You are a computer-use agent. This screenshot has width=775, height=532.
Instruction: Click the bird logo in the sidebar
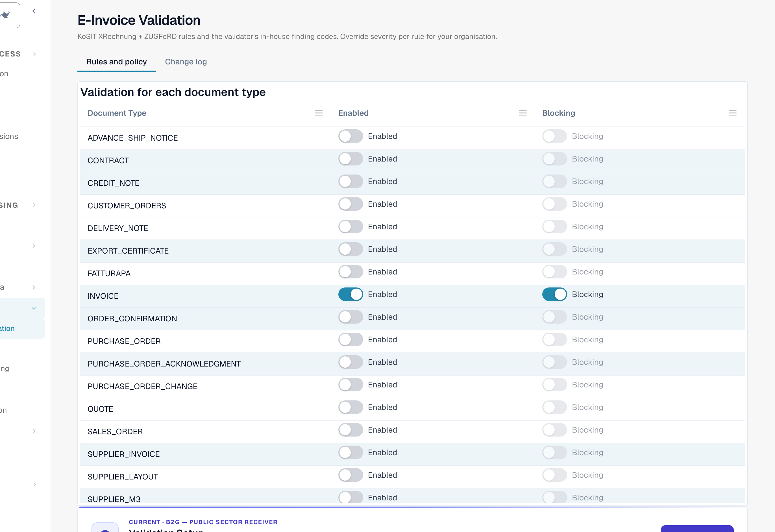tap(5, 15)
